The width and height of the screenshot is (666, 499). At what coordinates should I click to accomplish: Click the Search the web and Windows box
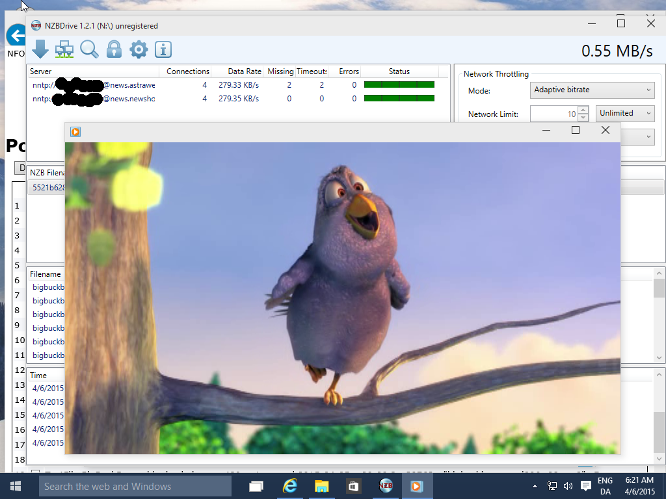tap(135, 486)
